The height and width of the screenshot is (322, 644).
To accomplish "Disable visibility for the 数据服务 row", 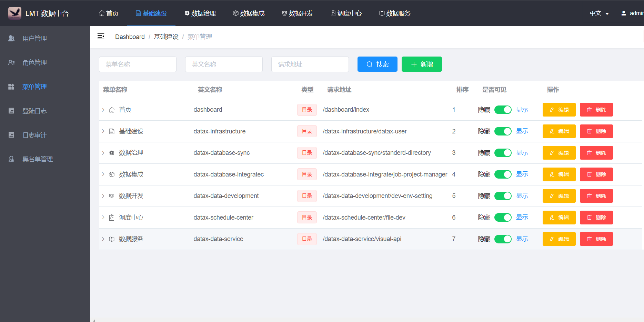I will [503, 239].
